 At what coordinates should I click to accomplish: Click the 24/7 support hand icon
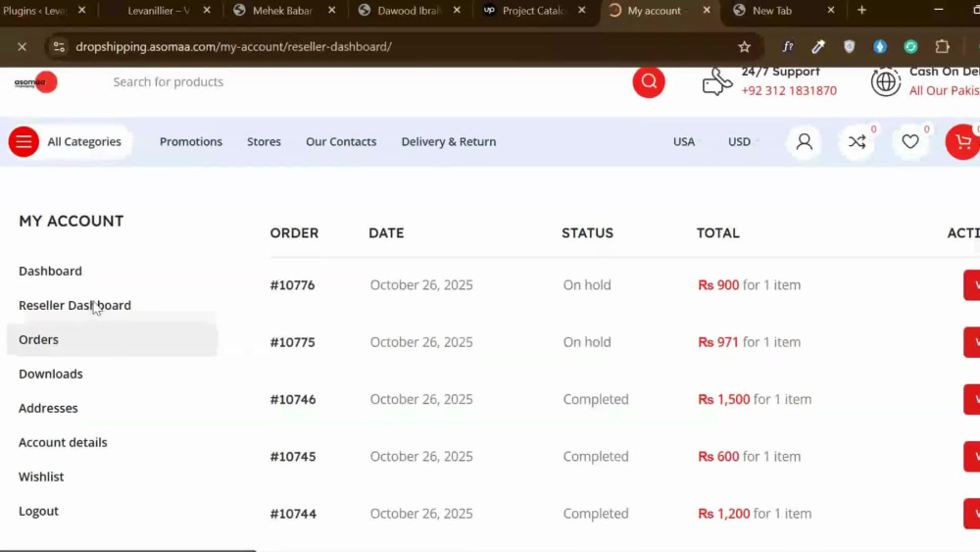click(717, 82)
